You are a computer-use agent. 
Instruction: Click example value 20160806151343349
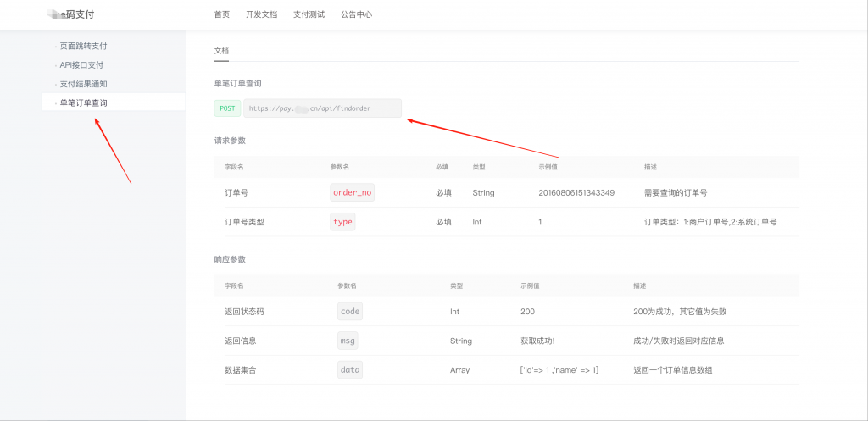576,192
